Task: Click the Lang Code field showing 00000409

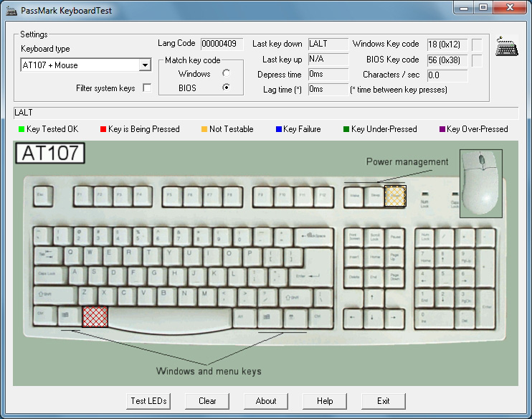Action: tap(222, 44)
